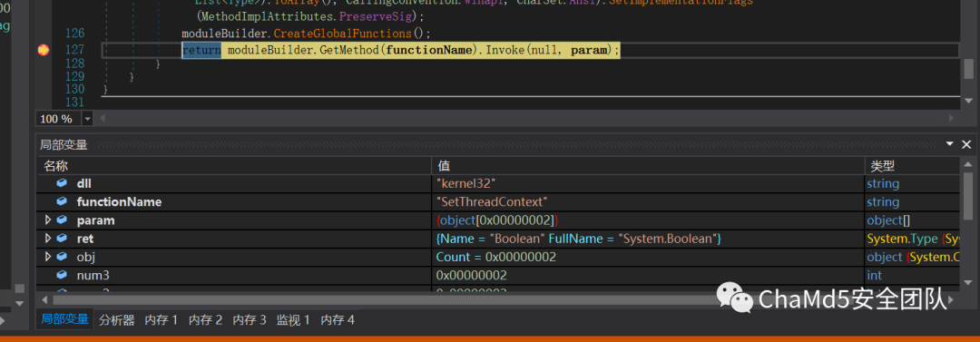Viewport: 980px width, 342px height.
Task: Open the 100 % zoom dropdown
Action: [87, 119]
